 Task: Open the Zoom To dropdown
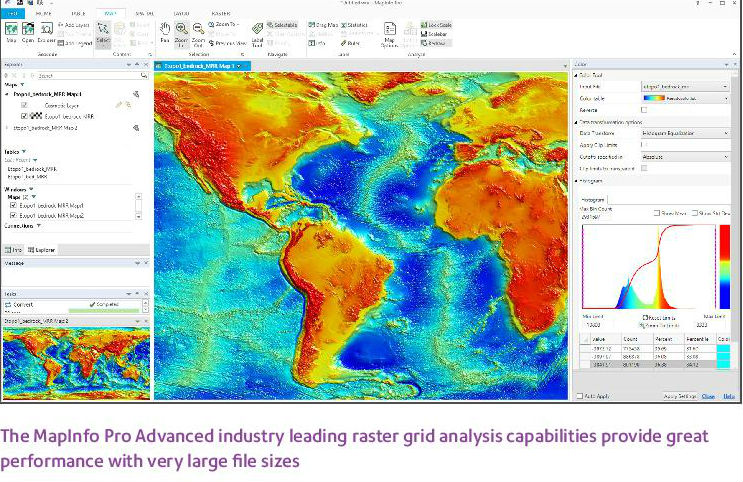[224, 24]
